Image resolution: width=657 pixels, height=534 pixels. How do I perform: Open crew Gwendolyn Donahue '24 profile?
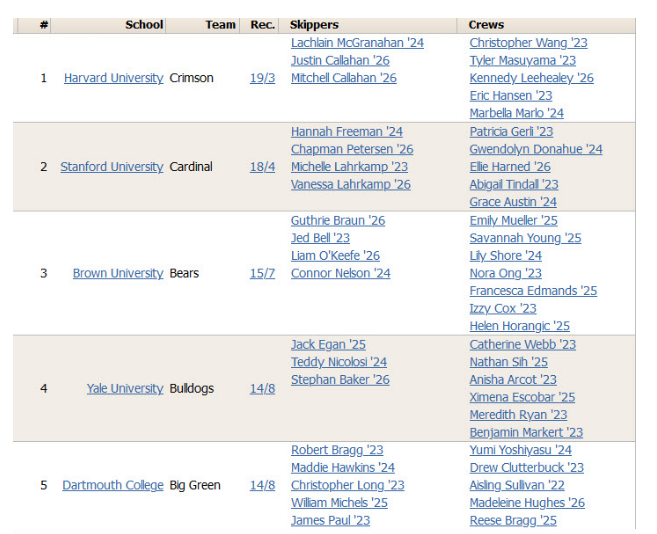[x=536, y=149]
